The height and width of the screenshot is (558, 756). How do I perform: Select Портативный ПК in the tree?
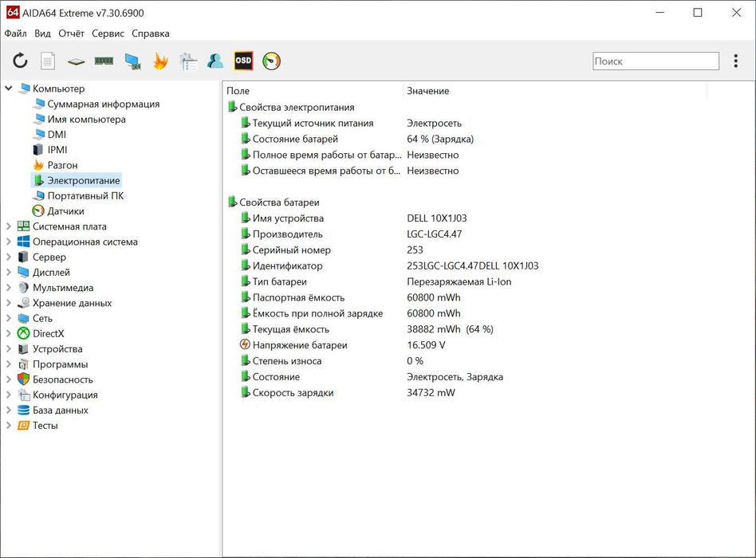click(85, 195)
